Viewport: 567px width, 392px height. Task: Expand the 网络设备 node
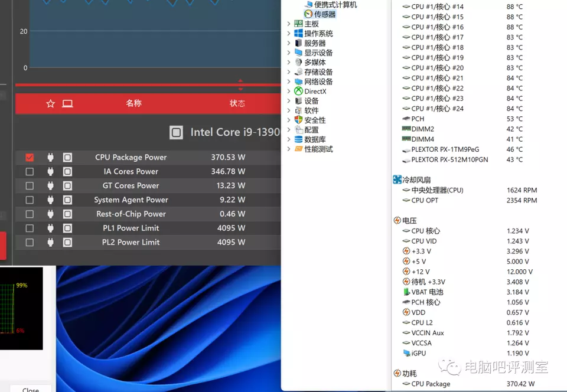pos(289,81)
